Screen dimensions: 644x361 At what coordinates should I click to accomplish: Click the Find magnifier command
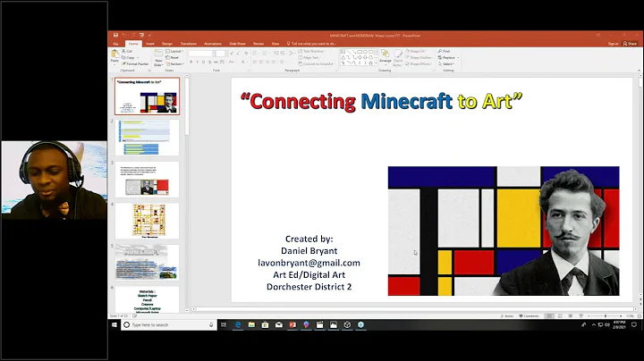(445, 51)
